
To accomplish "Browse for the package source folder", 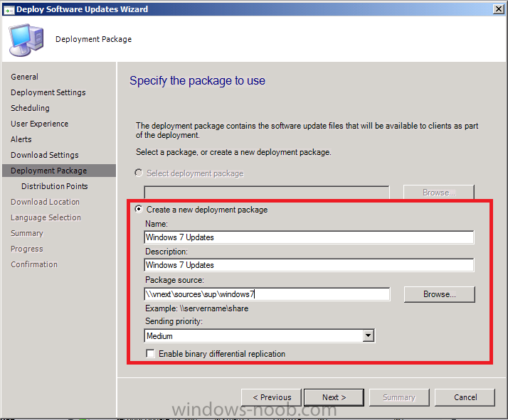I will point(439,294).
